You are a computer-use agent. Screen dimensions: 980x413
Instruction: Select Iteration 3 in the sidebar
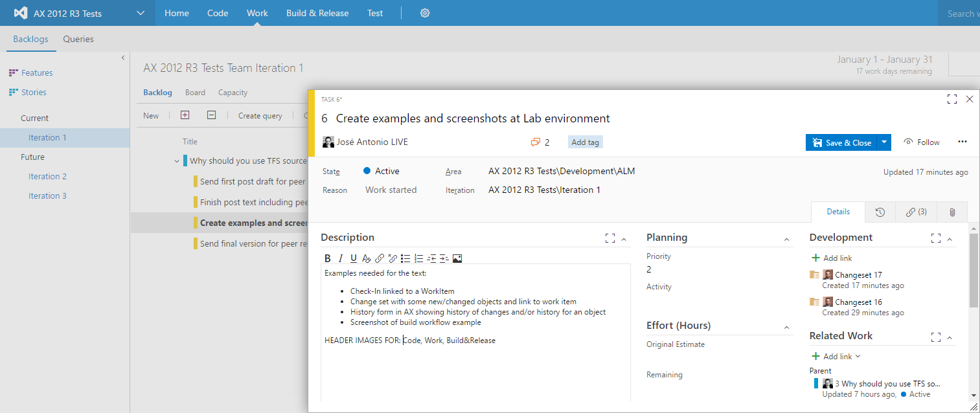tap(47, 195)
